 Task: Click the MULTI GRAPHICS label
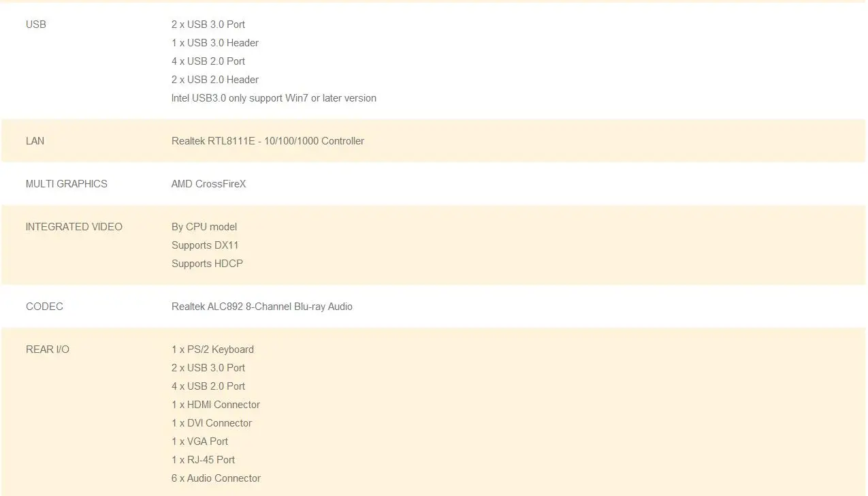[x=67, y=184]
